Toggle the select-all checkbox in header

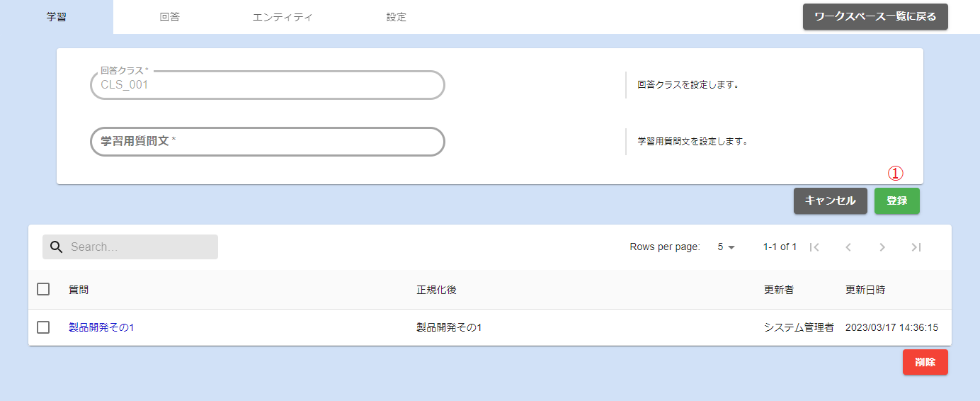(x=43, y=289)
